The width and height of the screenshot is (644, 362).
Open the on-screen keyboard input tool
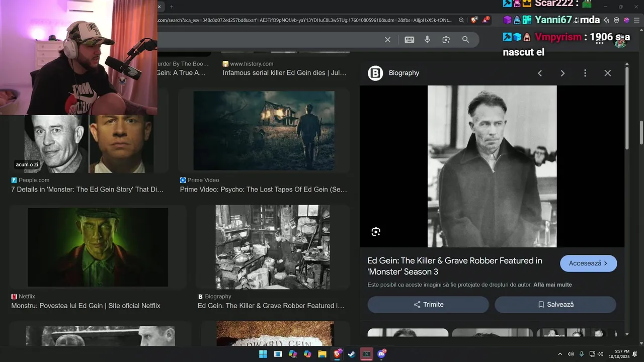(x=410, y=40)
